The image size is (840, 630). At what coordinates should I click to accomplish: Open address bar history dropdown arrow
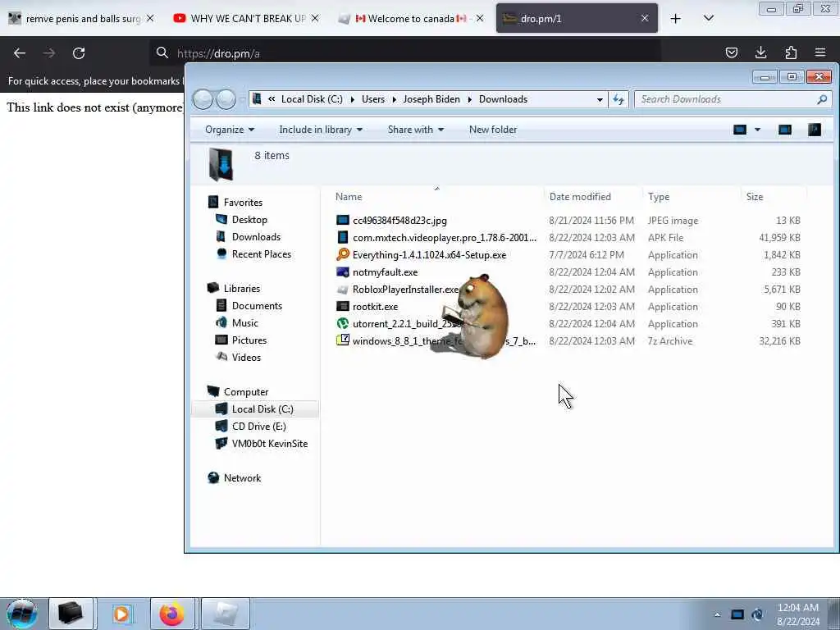[600, 99]
